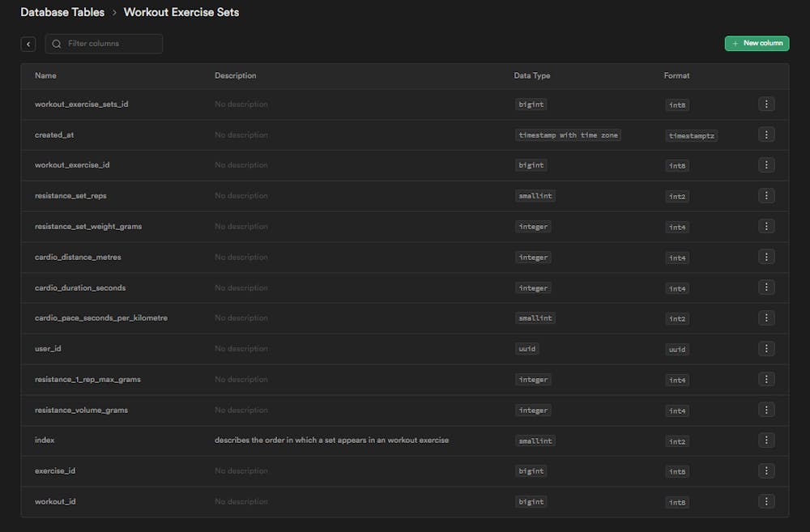This screenshot has height=532, width=810.
Task: Click the New column button
Action: coord(757,43)
